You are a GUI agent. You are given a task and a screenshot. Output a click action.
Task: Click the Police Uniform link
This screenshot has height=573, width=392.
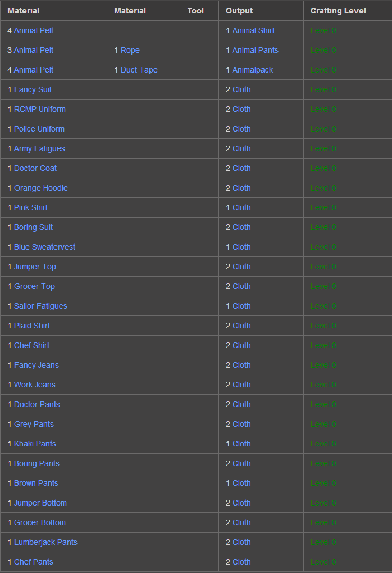pos(39,129)
